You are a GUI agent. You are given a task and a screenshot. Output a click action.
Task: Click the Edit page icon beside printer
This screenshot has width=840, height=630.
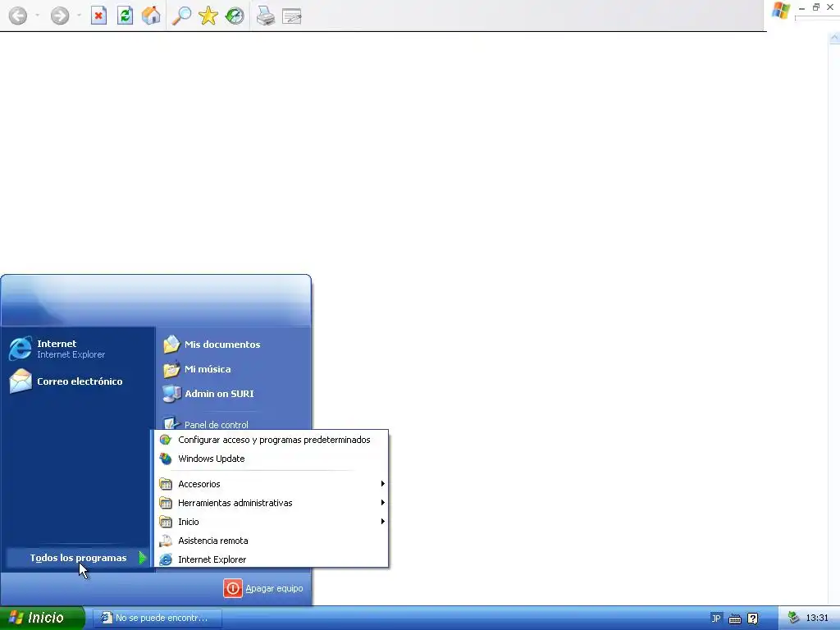[291, 16]
